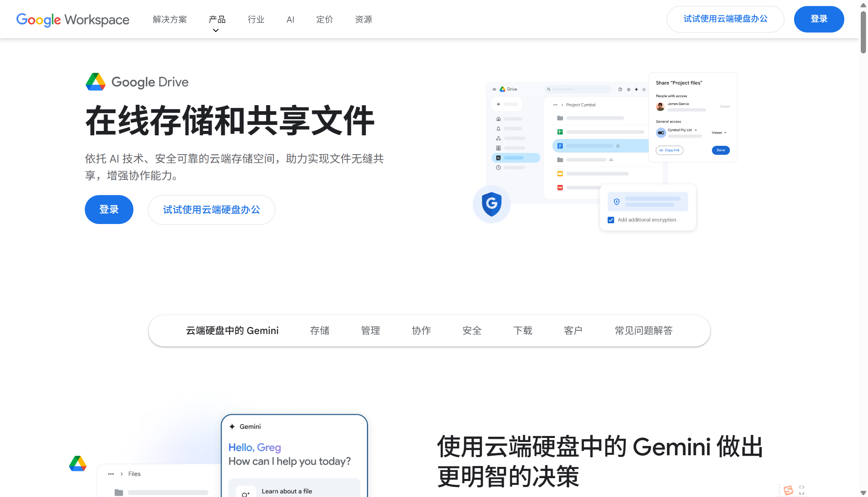Image resolution: width=868 pixels, height=497 pixels.
Task: Click Copy link in the Share Project files dialog
Action: (x=669, y=150)
